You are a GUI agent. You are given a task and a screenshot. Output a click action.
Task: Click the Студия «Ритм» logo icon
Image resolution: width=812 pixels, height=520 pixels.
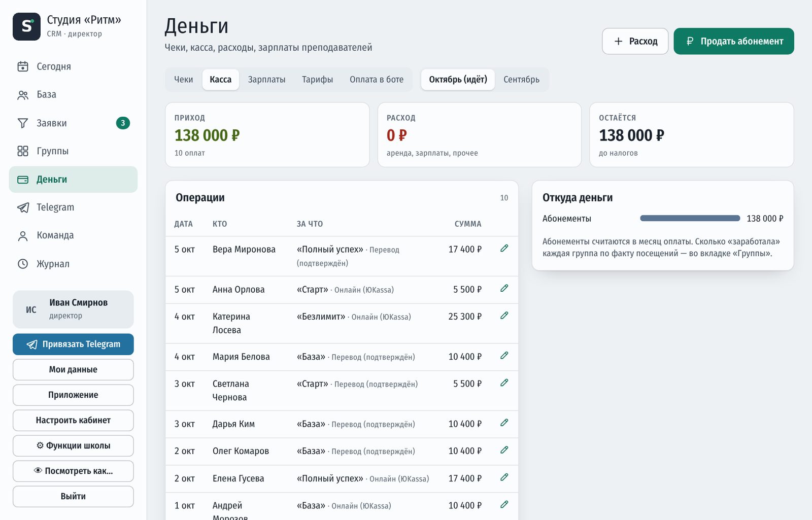[x=26, y=26]
